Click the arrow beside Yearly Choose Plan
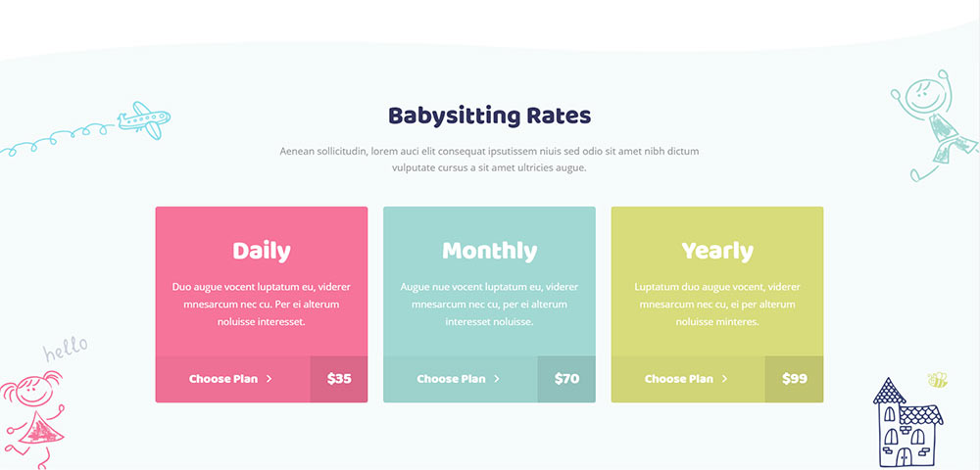This screenshot has height=470, width=980. pyautogui.click(x=724, y=379)
